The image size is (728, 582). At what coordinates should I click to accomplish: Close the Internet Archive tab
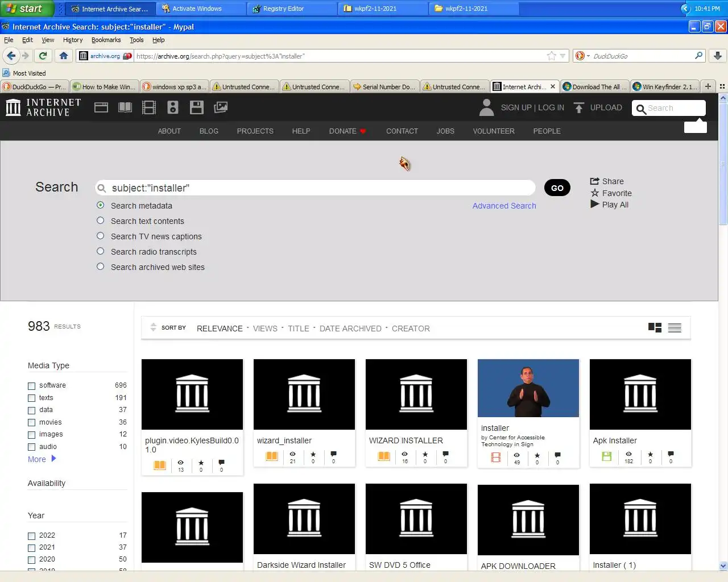pos(552,86)
